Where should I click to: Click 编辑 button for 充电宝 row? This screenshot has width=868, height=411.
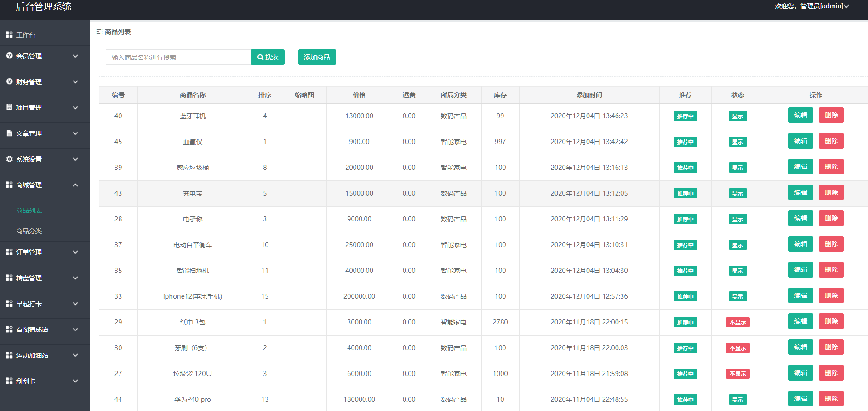pos(800,192)
